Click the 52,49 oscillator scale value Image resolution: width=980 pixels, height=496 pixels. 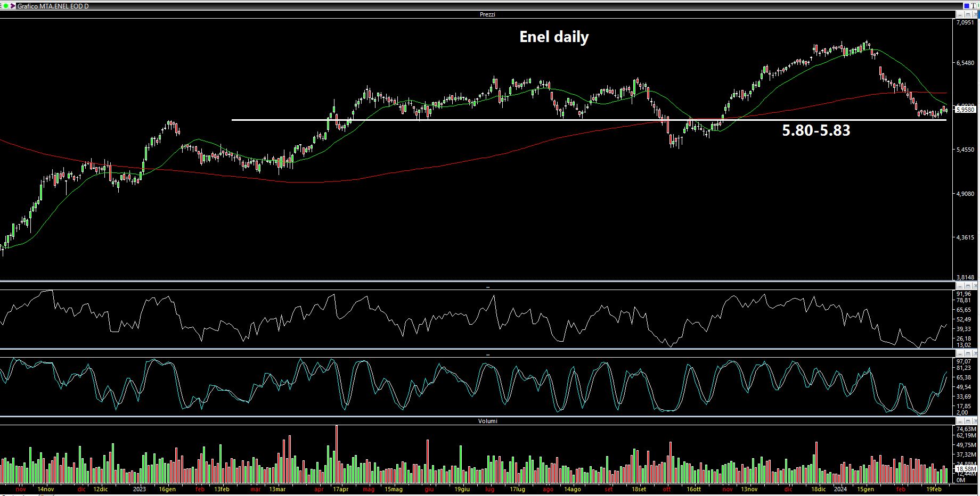click(964, 319)
